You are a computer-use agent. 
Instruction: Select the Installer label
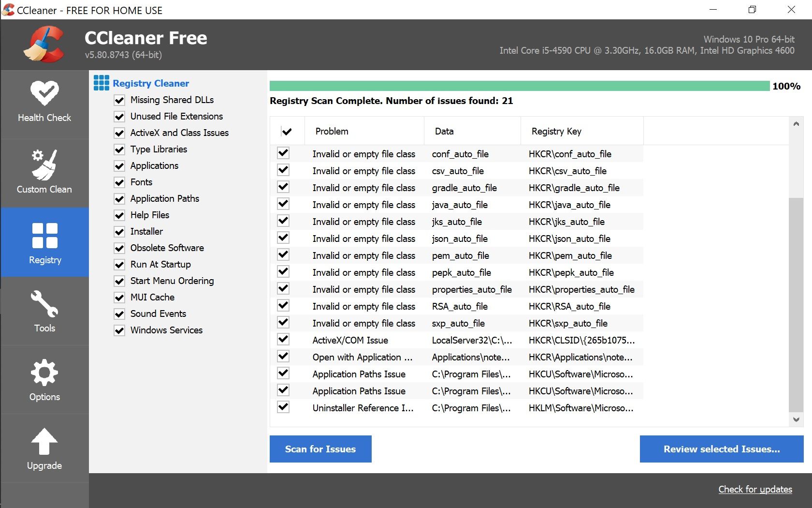(x=146, y=232)
